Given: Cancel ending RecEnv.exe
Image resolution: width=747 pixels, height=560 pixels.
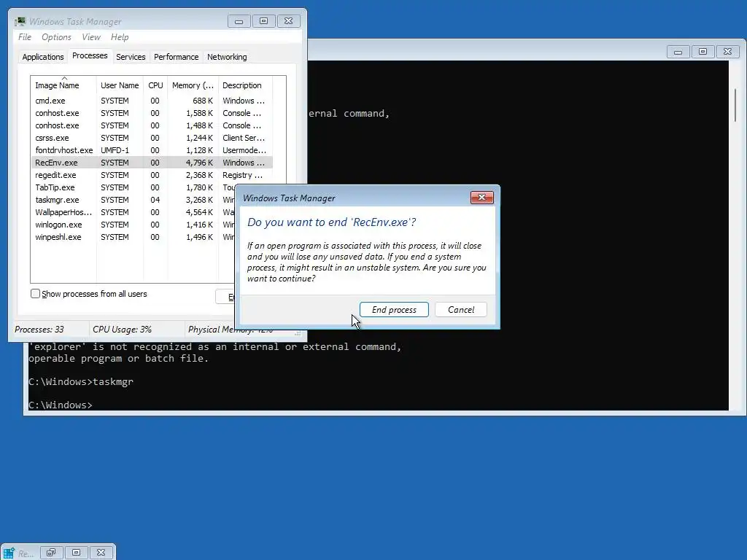Looking at the screenshot, I should tap(461, 309).
